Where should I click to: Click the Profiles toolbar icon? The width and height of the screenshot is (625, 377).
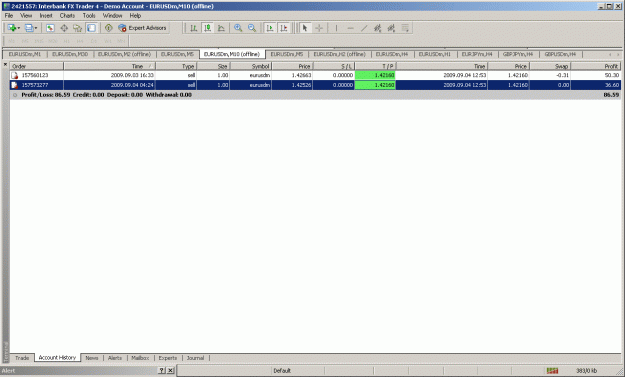(29, 28)
